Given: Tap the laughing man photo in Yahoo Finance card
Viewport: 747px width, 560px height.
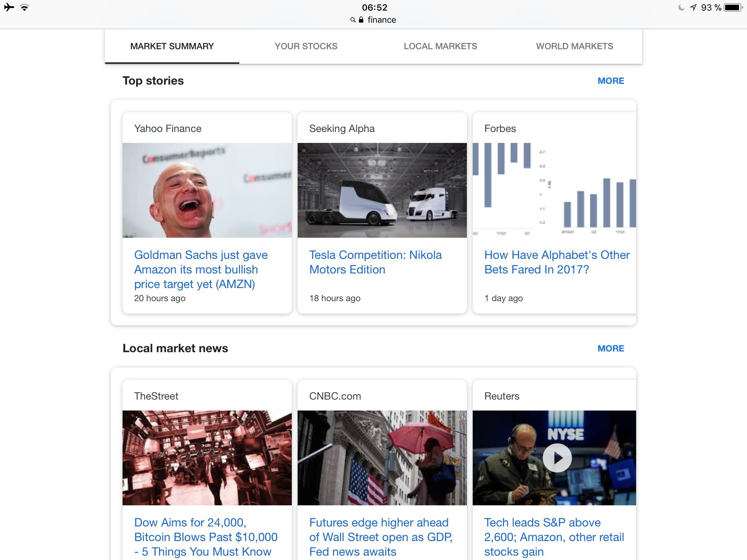Looking at the screenshot, I should [x=207, y=190].
